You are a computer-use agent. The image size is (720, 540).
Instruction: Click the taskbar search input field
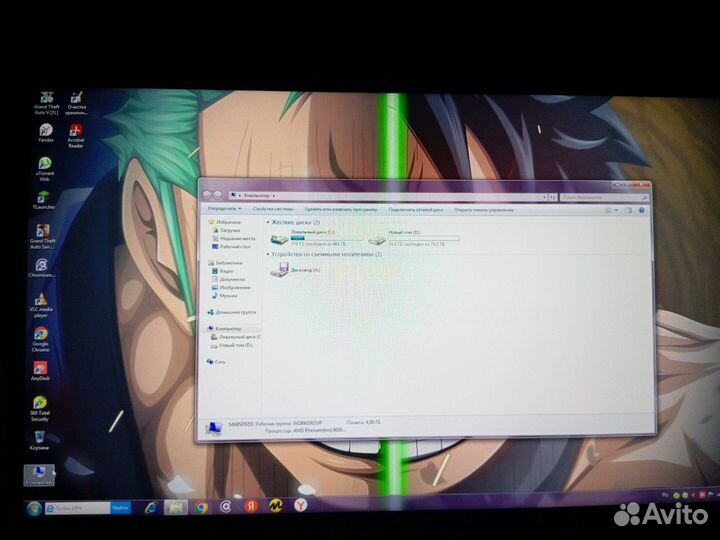pyautogui.click(x=78, y=508)
